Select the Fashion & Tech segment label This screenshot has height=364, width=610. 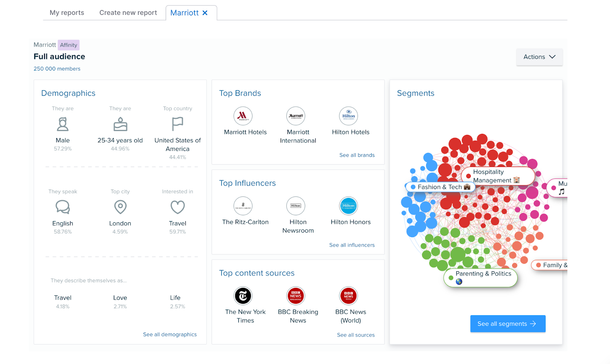(440, 187)
